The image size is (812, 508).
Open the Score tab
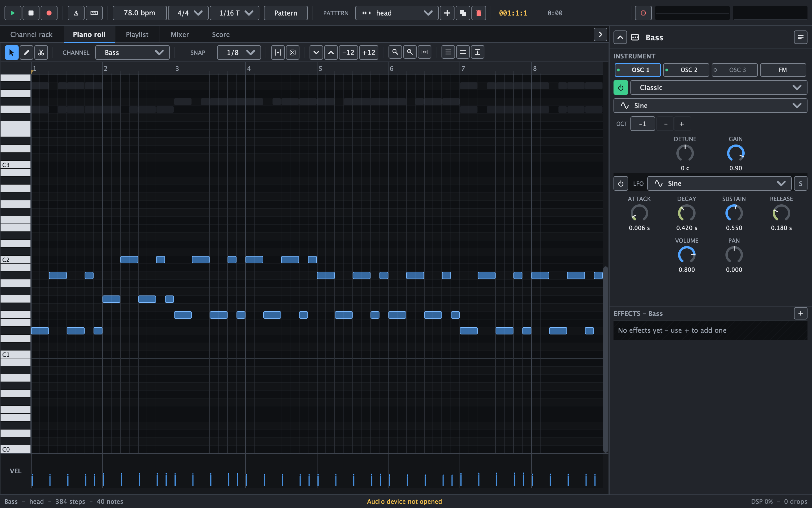(221, 35)
